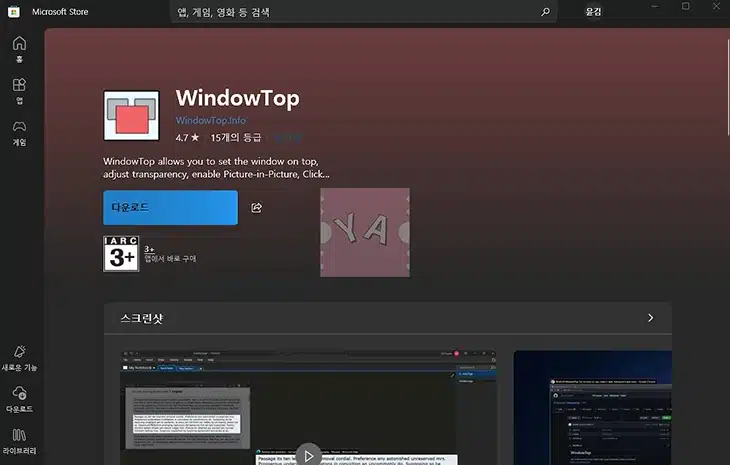This screenshot has width=730, height=465.
Task: Click the search magnifier icon
Action: 545,12
